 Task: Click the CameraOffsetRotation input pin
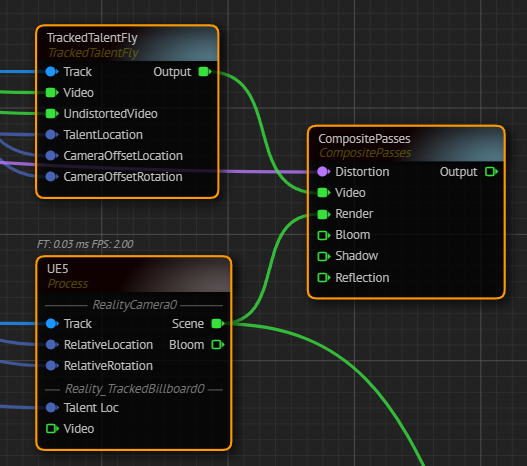coord(51,177)
